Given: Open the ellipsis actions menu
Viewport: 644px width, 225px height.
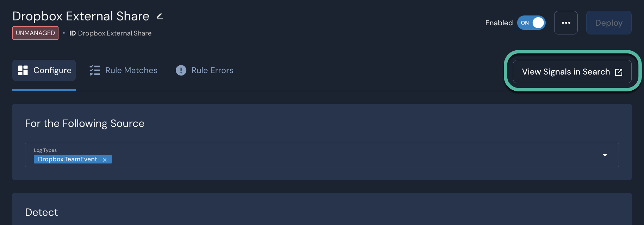Looking at the screenshot, I should click(x=566, y=22).
